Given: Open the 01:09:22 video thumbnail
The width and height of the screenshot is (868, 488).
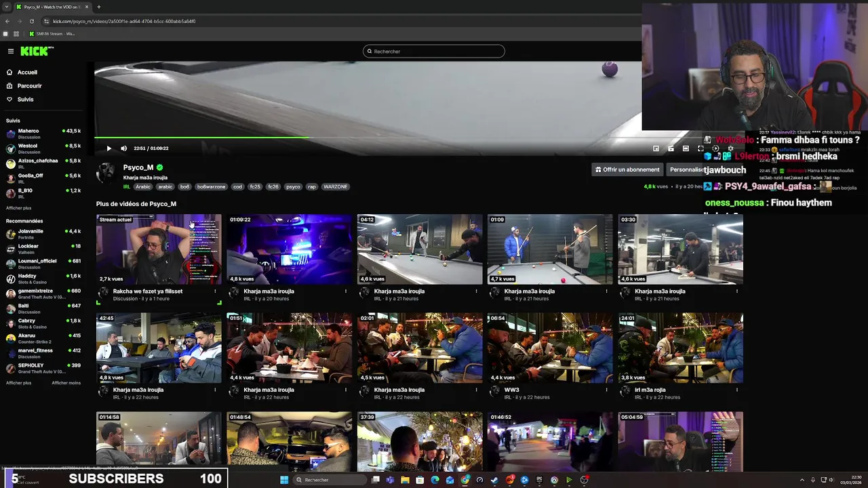Looking at the screenshot, I should click(290, 249).
